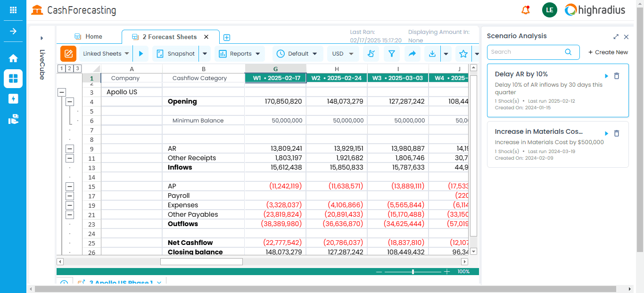Zoom out with the minus button
The image size is (644, 293).
[379, 272]
